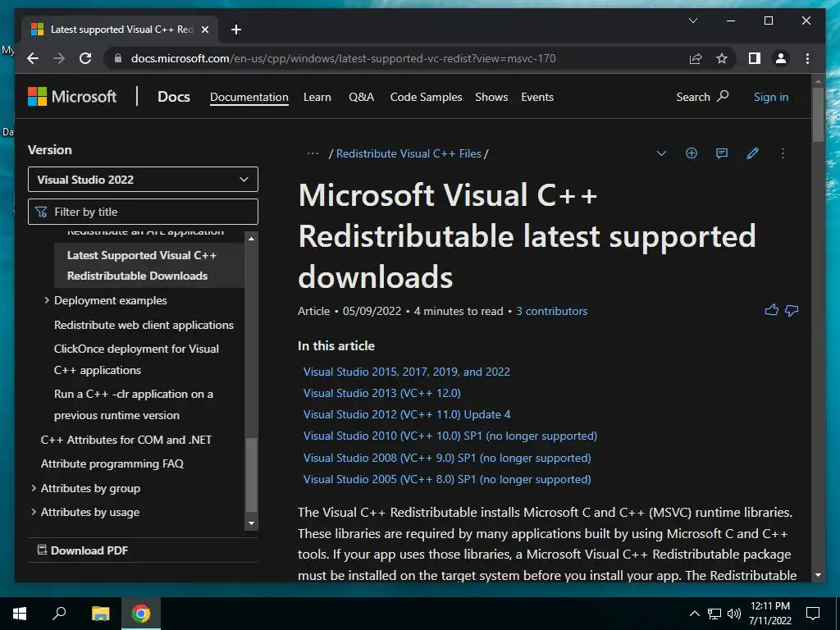Rate the article with thumbs down
Screen dimensions: 840x630
click(792, 310)
